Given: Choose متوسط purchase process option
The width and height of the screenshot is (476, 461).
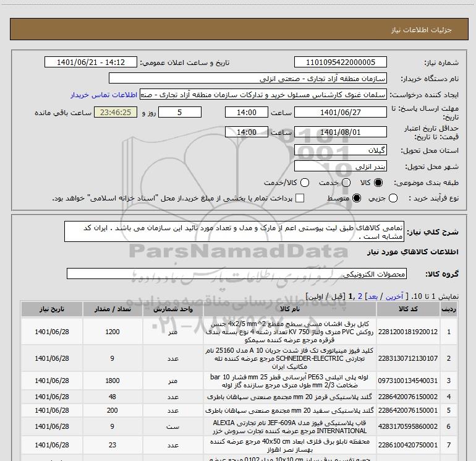Looking at the screenshot, I should 357,199.
